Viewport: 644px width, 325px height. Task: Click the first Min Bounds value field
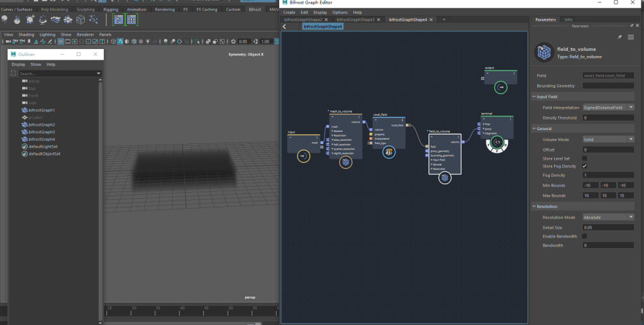[591, 185]
